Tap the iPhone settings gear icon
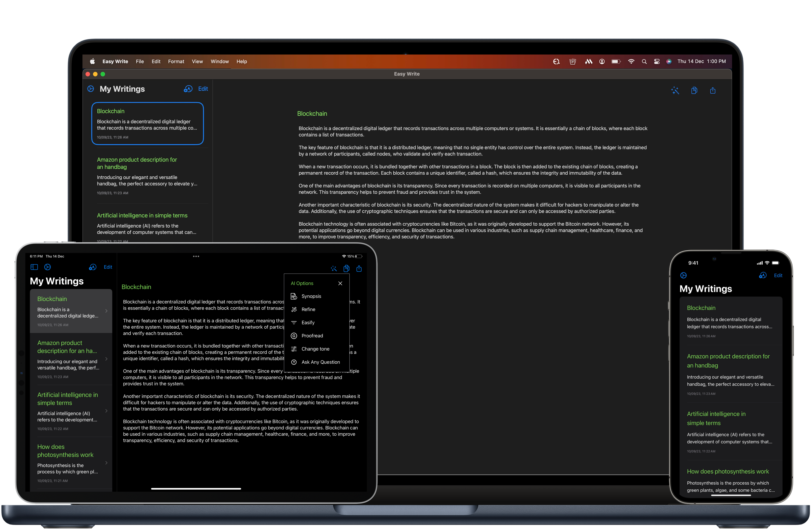 [683, 275]
